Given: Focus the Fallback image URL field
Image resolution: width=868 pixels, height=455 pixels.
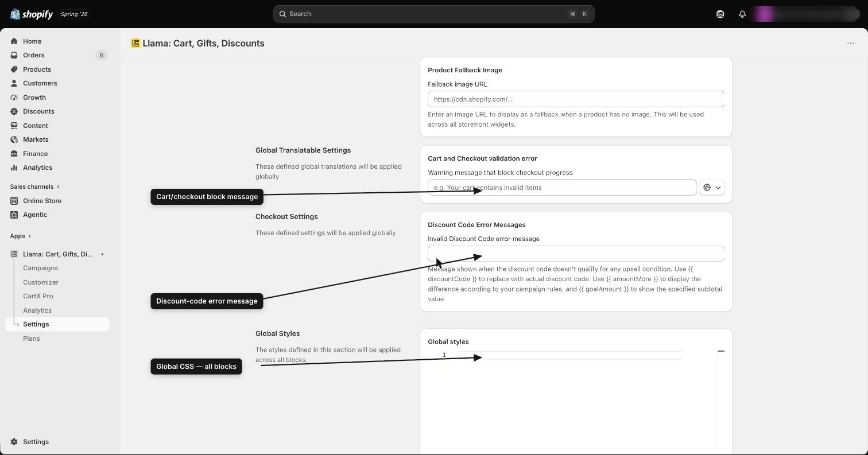Looking at the screenshot, I should click(x=576, y=99).
